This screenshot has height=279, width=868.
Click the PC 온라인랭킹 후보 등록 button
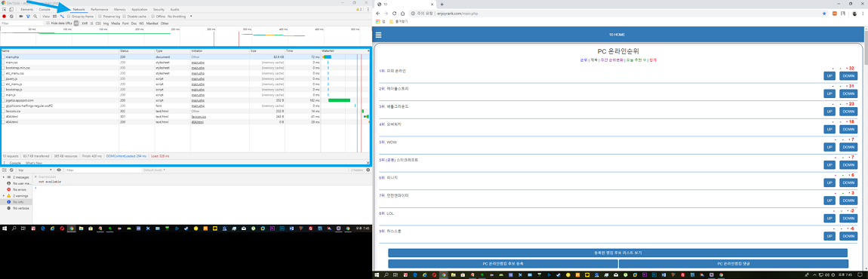point(503,263)
